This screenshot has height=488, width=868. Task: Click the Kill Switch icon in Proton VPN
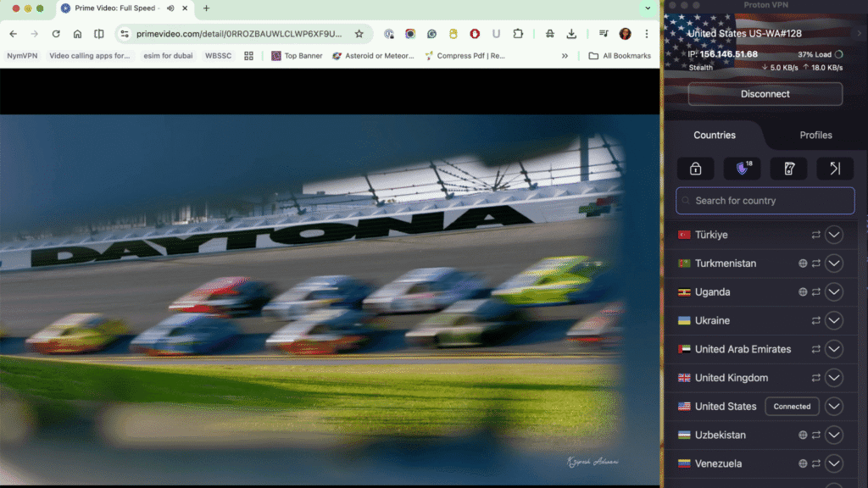788,169
